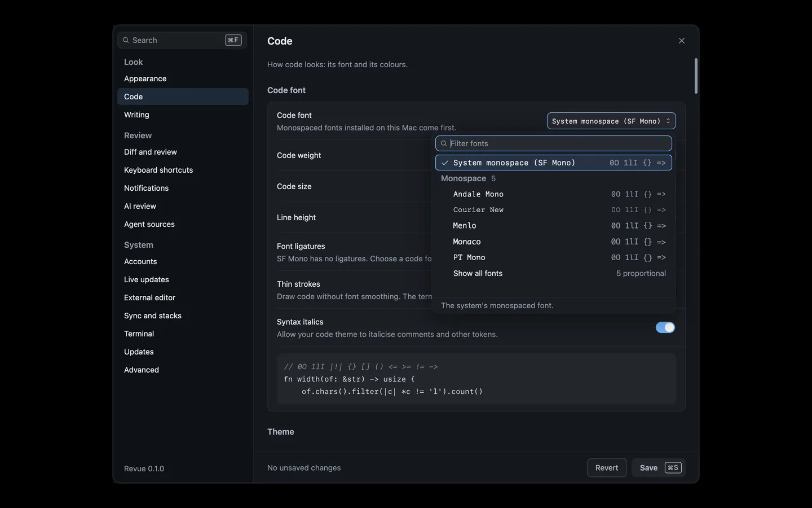The image size is (812, 508).
Task: Click the Review section heading
Action: click(x=138, y=135)
